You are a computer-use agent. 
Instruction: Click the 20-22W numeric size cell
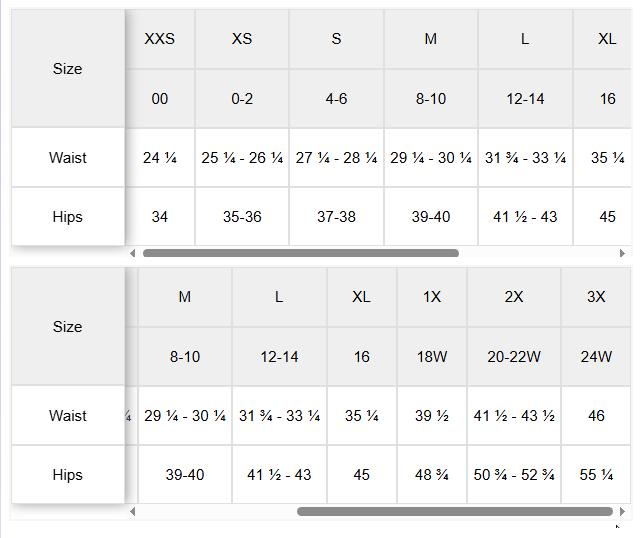(x=514, y=356)
